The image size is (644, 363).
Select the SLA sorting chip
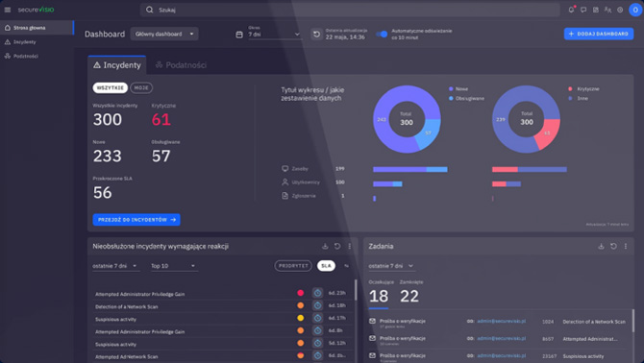[326, 266]
